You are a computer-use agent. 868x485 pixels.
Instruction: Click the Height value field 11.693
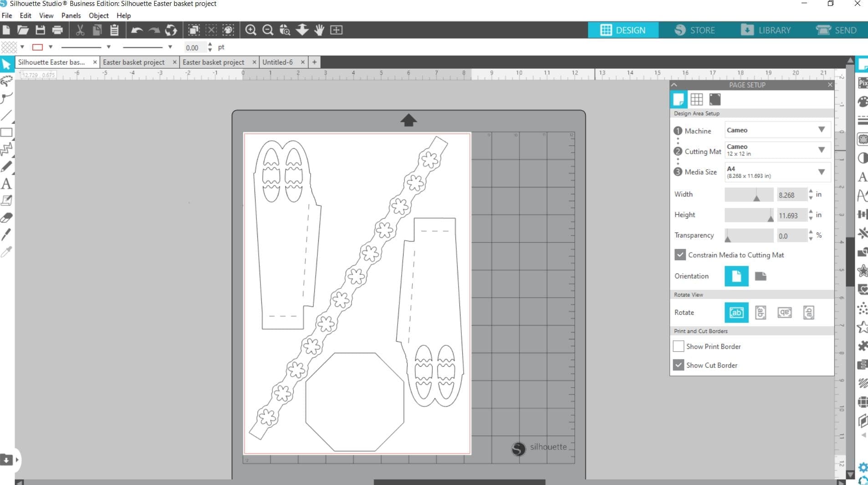pos(792,215)
